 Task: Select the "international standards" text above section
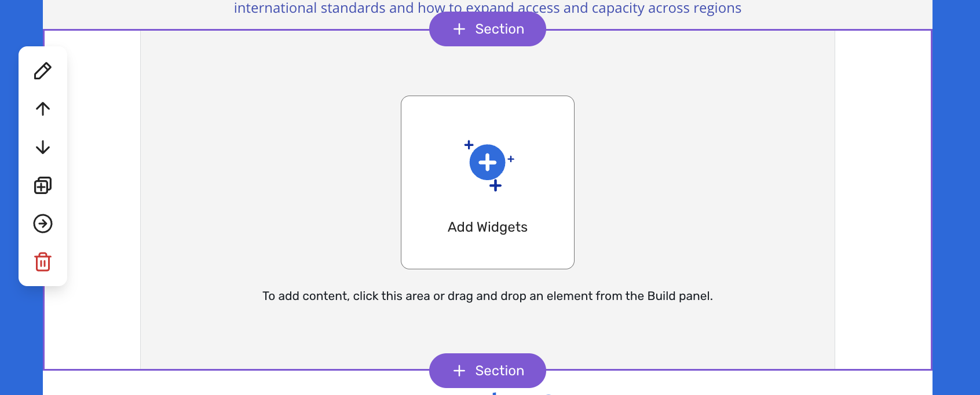324,8
